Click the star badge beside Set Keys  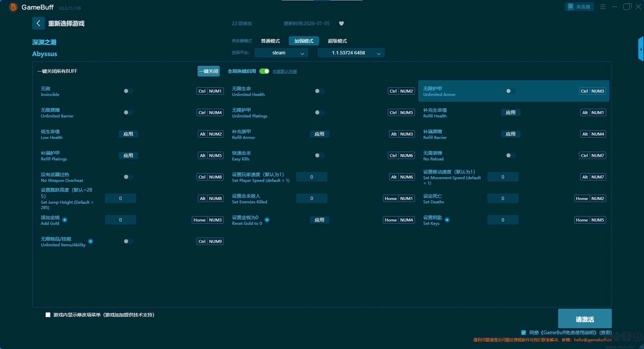tap(447, 220)
